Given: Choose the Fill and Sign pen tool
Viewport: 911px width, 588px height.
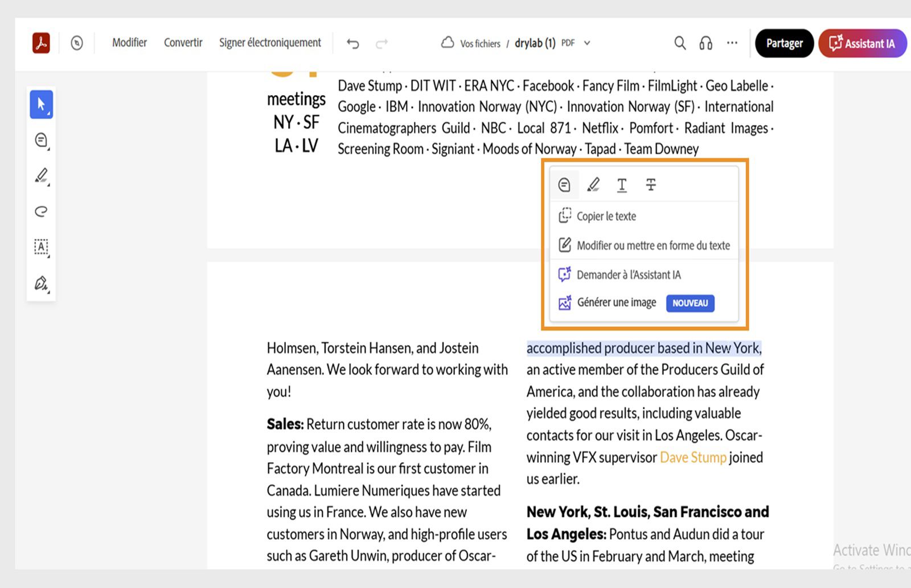Looking at the screenshot, I should pyautogui.click(x=41, y=283).
